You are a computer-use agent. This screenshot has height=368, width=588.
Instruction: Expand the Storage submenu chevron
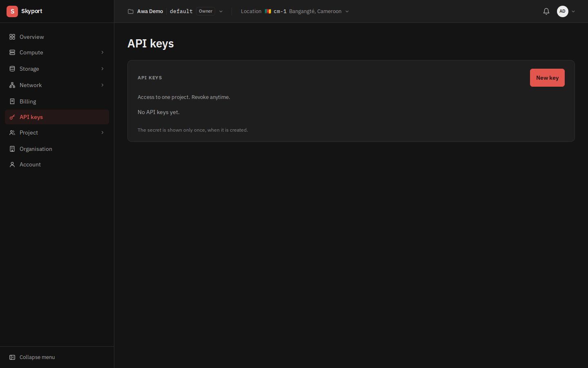(102, 69)
